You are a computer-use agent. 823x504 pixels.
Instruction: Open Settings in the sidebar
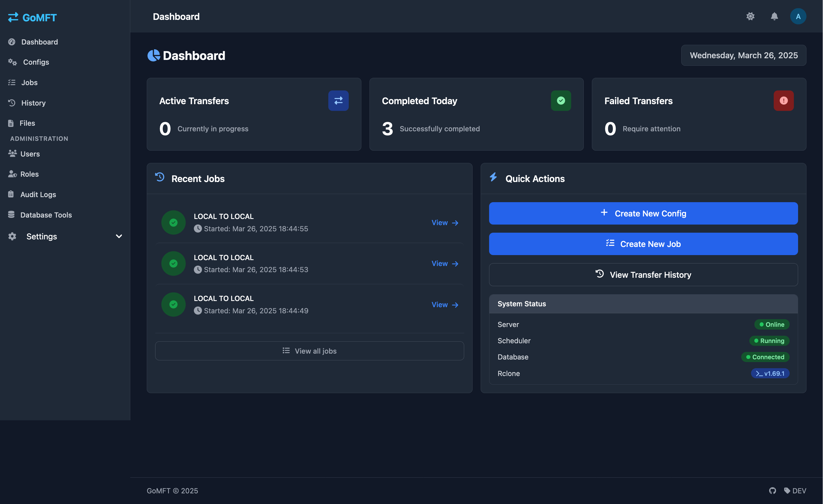point(41,236)
